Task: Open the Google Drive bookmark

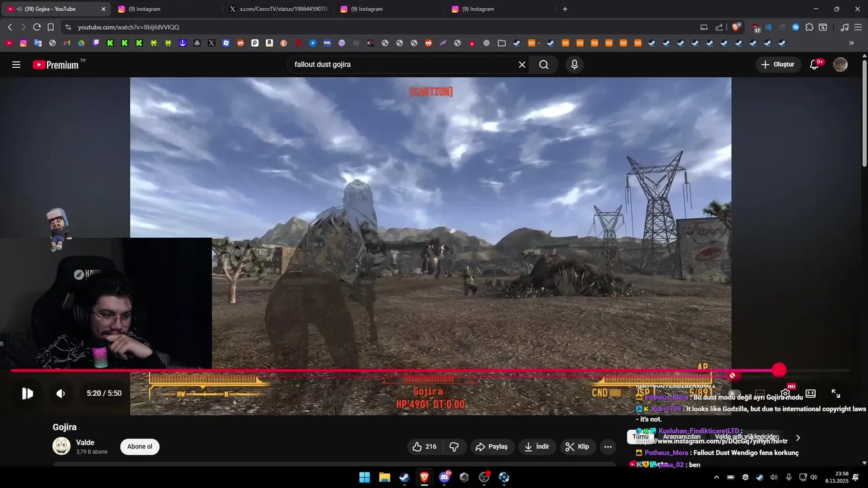Action: point(81,43)
